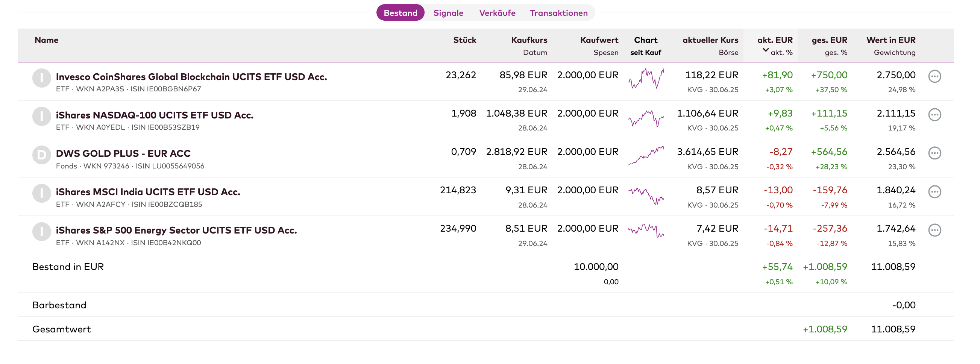The width and height of the screenshot is (980, 364).
Task: Open options menu for Invesco Blockchain ETF
Action: [x=934, y=76]
